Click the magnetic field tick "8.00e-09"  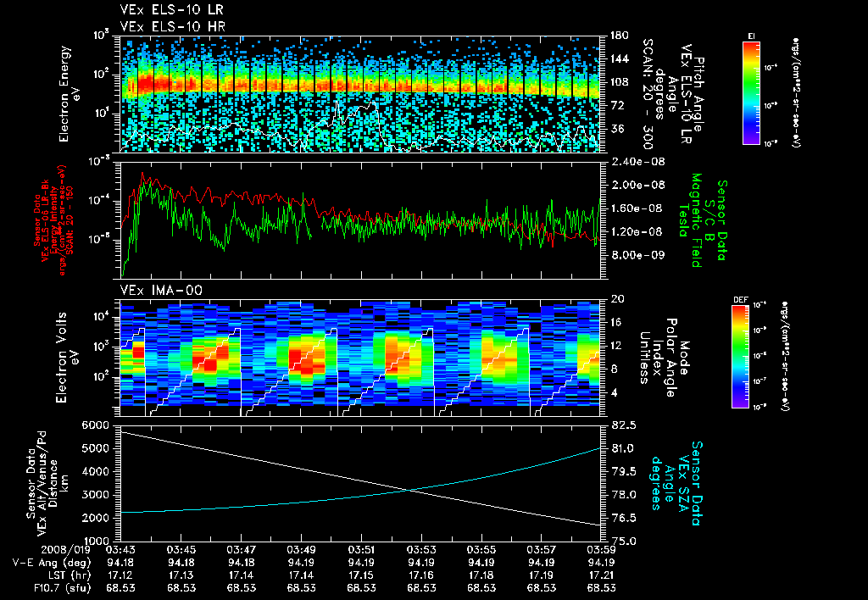pos(637,254)
